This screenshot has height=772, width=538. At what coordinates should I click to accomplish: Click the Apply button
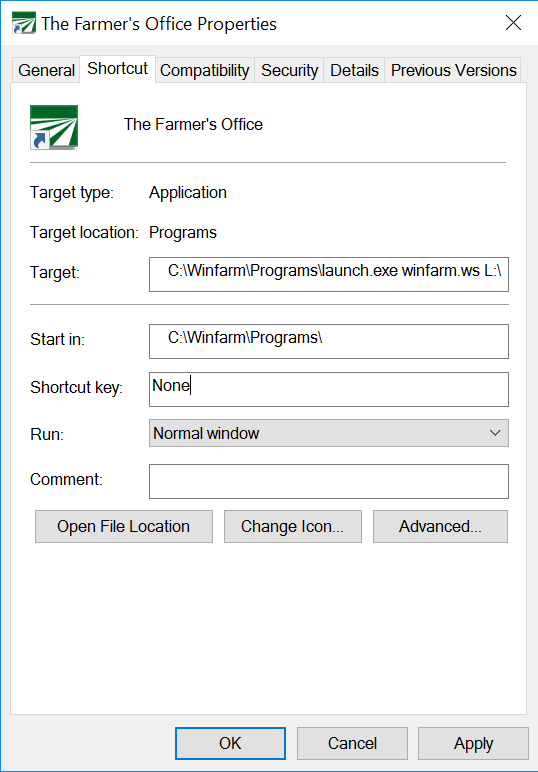pyautogui.click(x=473, y=743)
